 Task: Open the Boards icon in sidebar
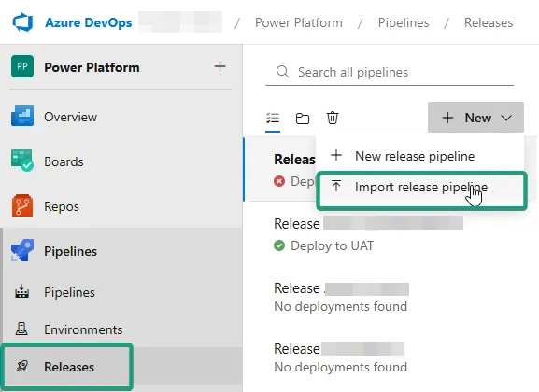22,161
